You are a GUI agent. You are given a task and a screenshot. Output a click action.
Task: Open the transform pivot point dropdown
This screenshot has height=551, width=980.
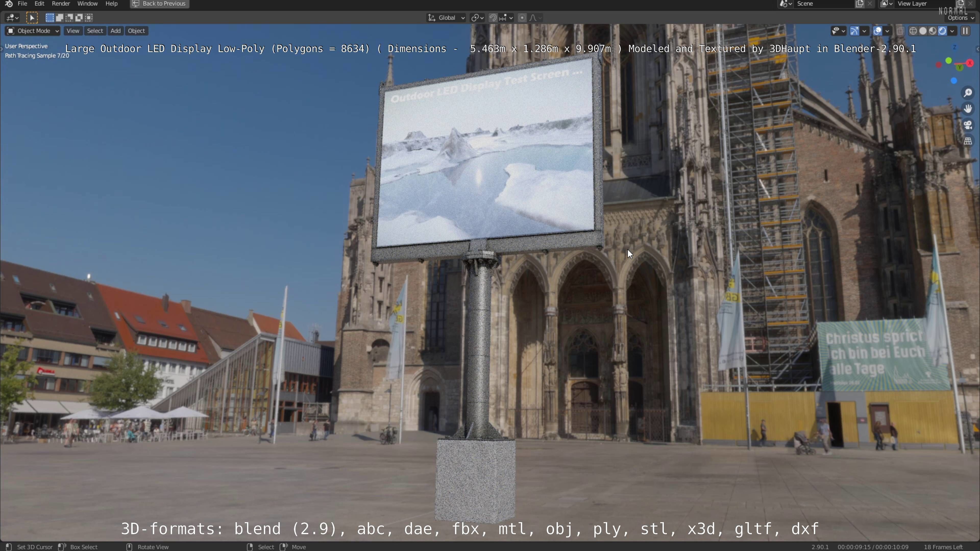[477, 18]
